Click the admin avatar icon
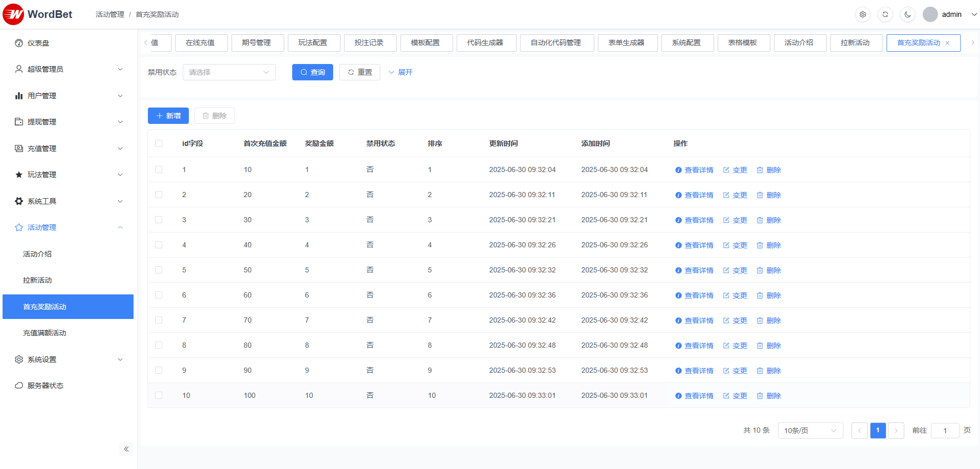Screen dimensions: 980x469 (930, 14)
